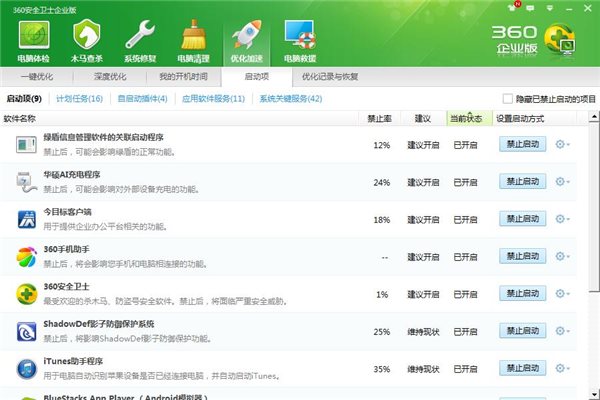The height and width of the screenshot is (400, 600).
Task: Open gear options for iTunes助手程序 row
Action: [562, 368]
